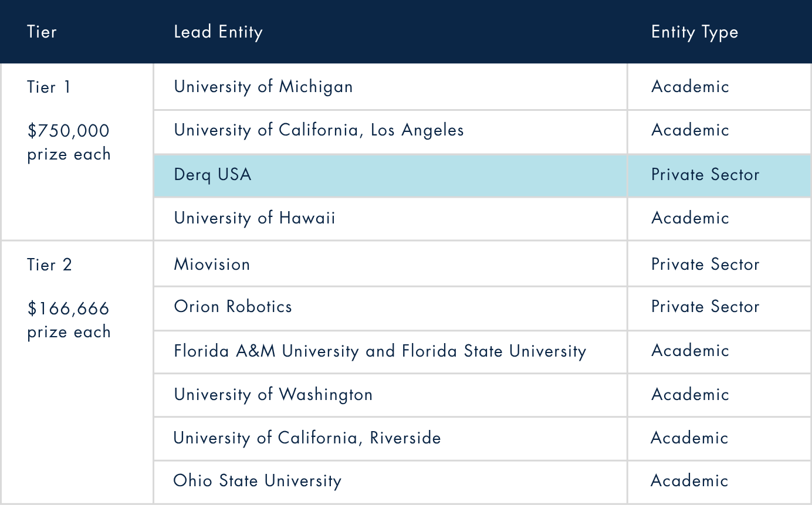
Task: Click the Tier column header
Action: (42, 32)
